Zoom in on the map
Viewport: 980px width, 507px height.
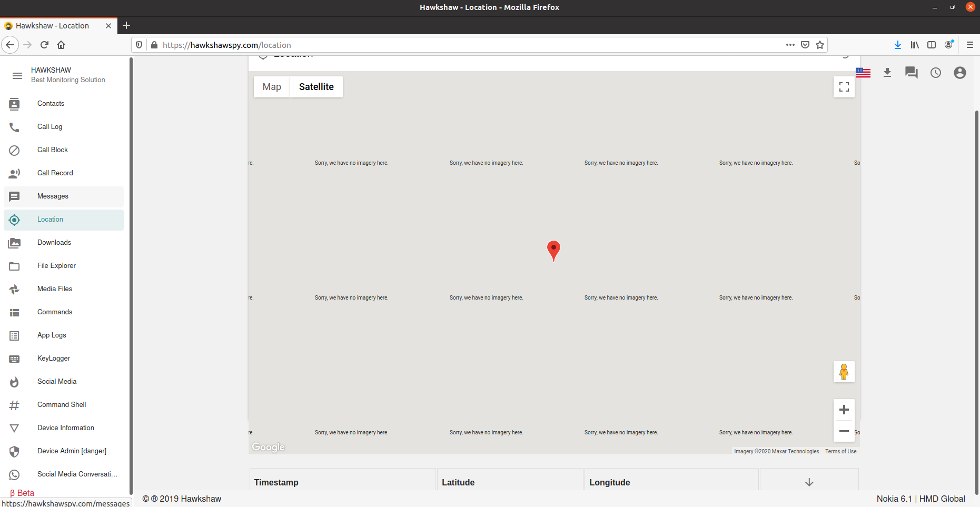844,410
